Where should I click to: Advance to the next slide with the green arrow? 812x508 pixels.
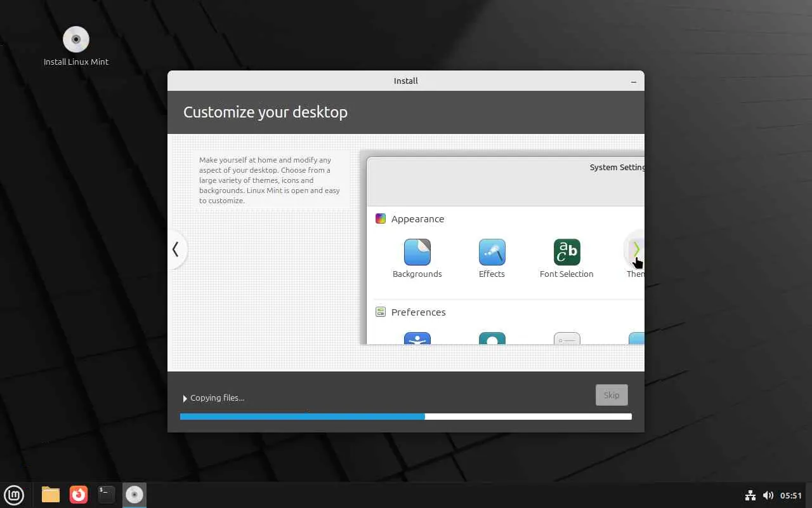636,249
